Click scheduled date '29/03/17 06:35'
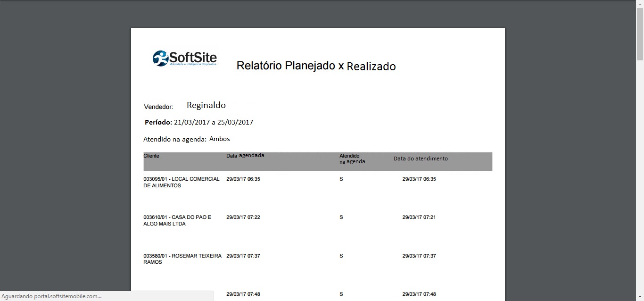Screen dimensions: 644x301 tap(243, 179)
